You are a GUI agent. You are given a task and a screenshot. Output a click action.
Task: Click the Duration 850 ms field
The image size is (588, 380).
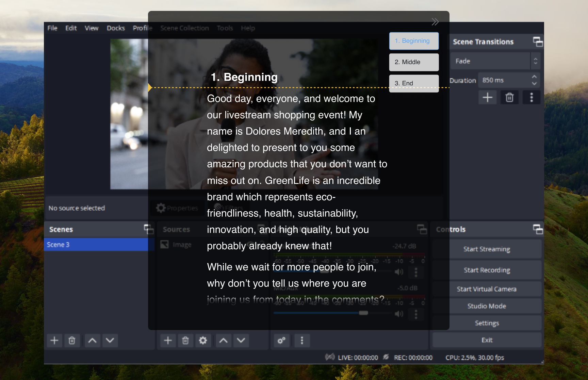coord(505,80)
